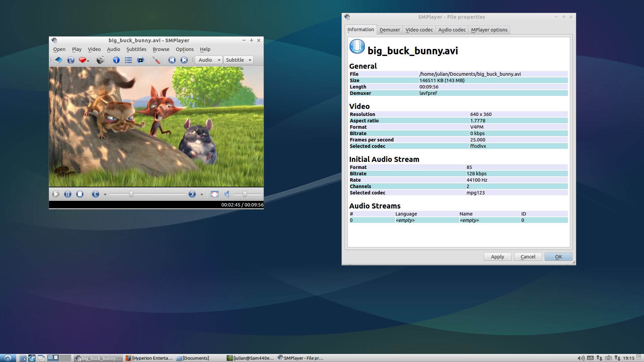Open the Subtitles menu
644x362 pixels.
tap(136, 49)
